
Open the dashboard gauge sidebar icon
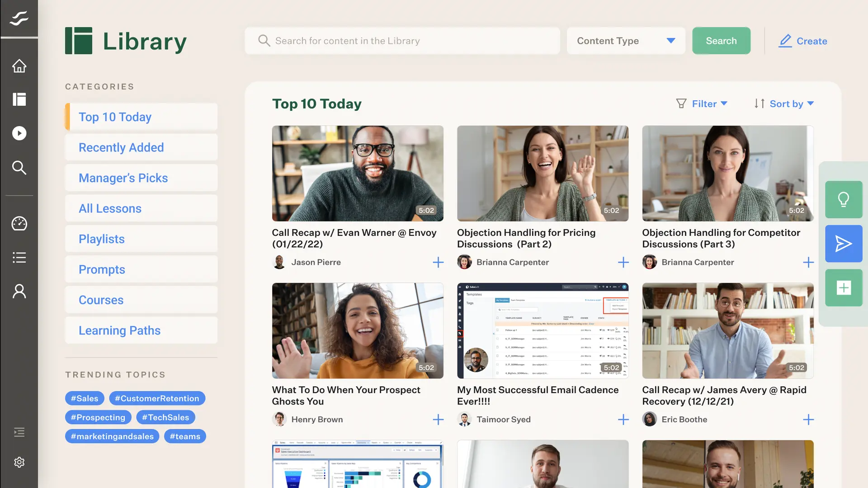coord(19,224)
